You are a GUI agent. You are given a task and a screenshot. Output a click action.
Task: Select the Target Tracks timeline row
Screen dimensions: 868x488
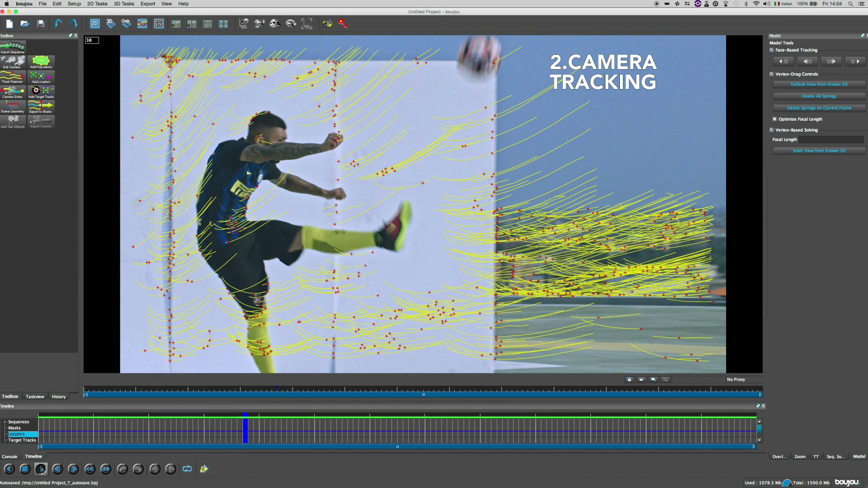[22, 440]
